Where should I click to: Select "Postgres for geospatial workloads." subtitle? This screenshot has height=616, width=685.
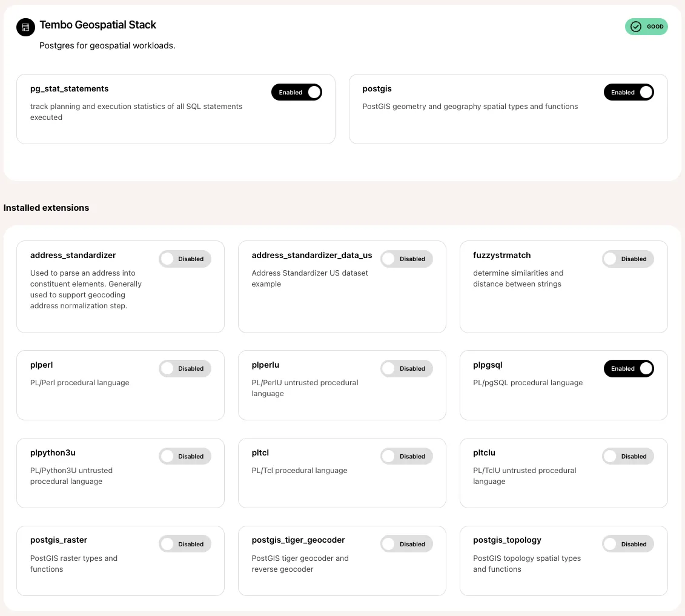pyautogui.click(x=107, y=45)
